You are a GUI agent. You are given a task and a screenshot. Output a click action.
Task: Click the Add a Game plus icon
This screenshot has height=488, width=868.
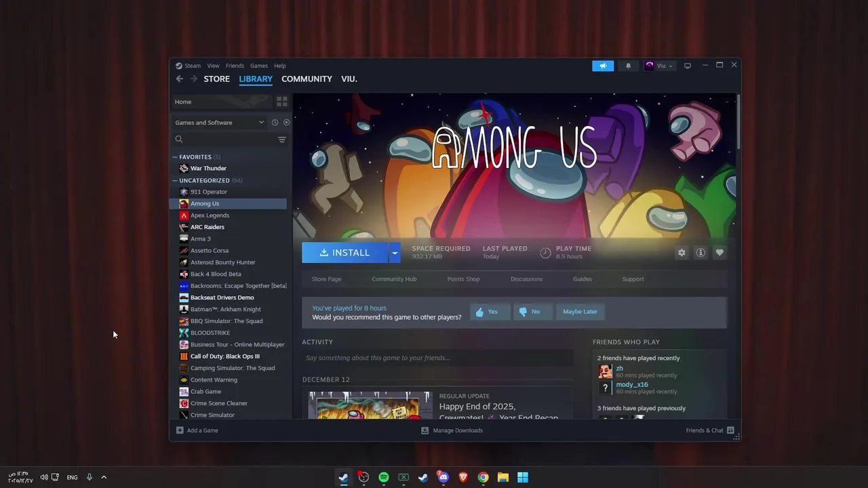[180, 430]
